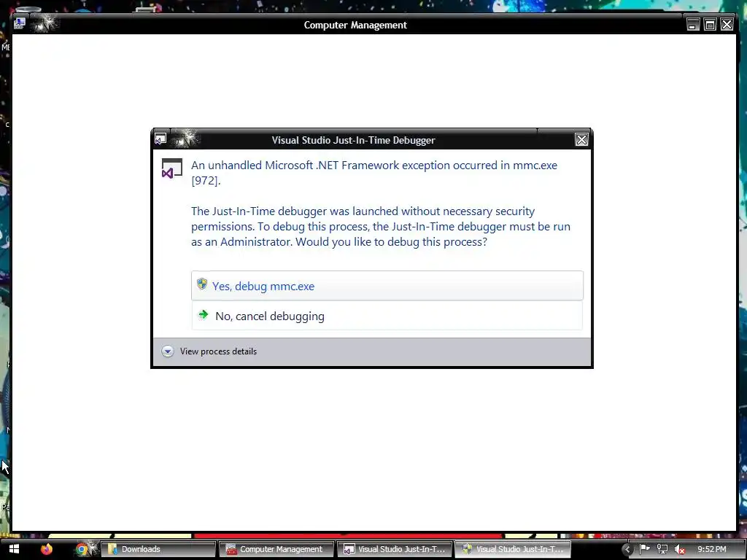Maximize the Computer Management window
The width and height of the screenshot is (747, 560).
click(x=710, y=24)
